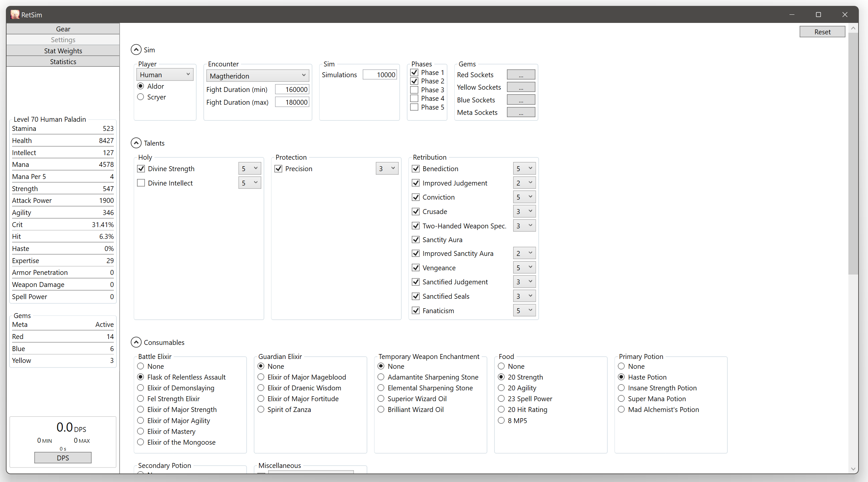
Task: Select Flask of Relentless Assault radio button
Action: click(141, 377)
